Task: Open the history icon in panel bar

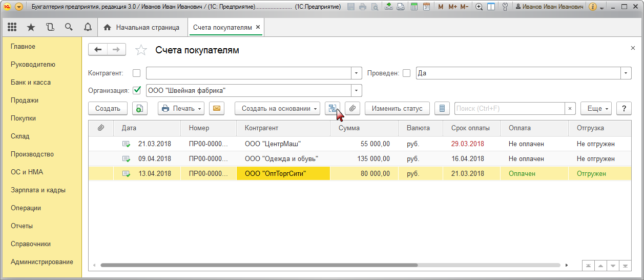Action: (50, 27)
